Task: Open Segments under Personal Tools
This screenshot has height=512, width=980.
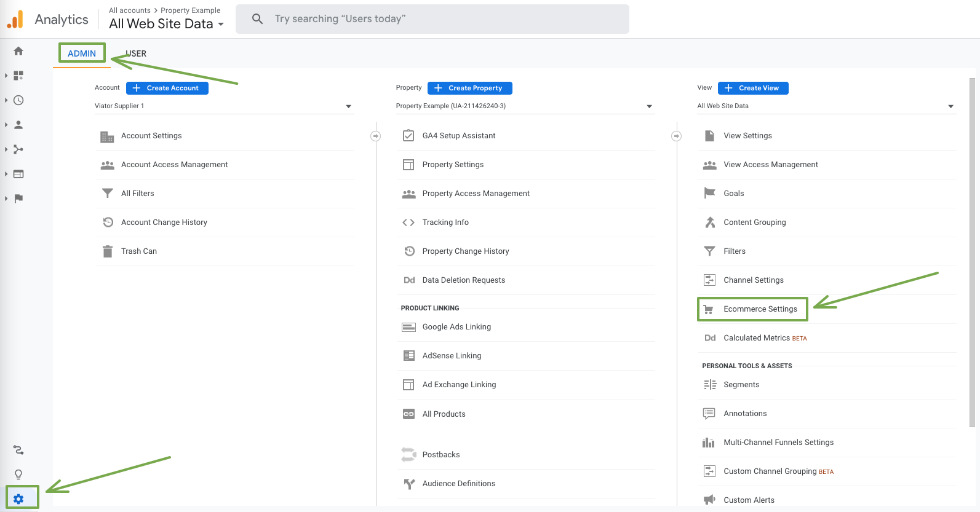Action: pyautogui.click(x=741, y=385)
